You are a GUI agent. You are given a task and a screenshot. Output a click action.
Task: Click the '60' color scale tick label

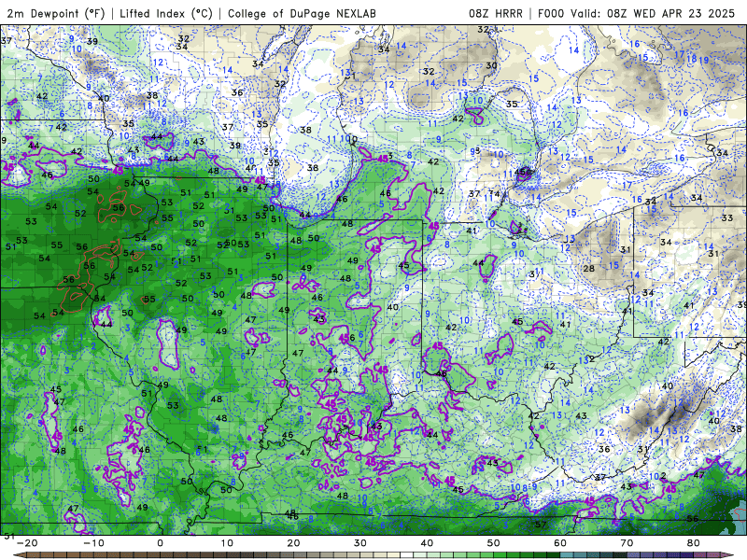pos(560,543)
